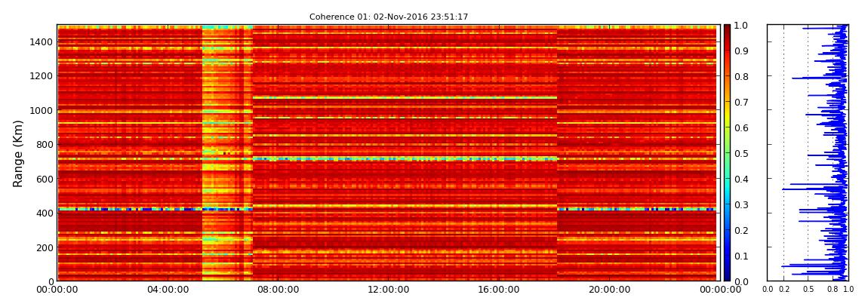Click the colorbar label 0.8

pos(740,76)
